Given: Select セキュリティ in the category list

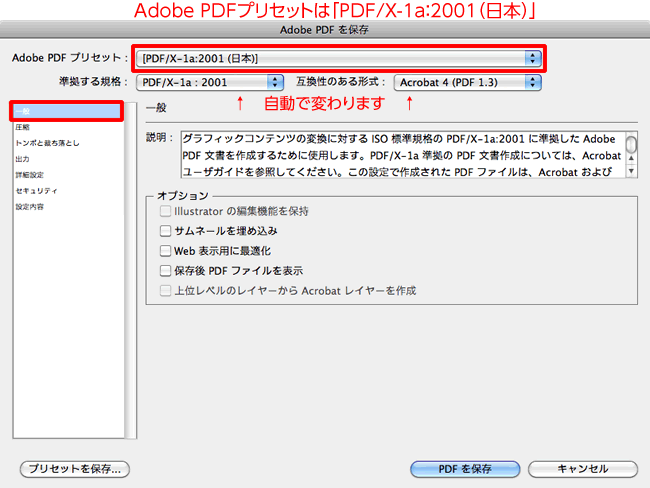Looking at the screenshot, I should (x=67, y=191).
